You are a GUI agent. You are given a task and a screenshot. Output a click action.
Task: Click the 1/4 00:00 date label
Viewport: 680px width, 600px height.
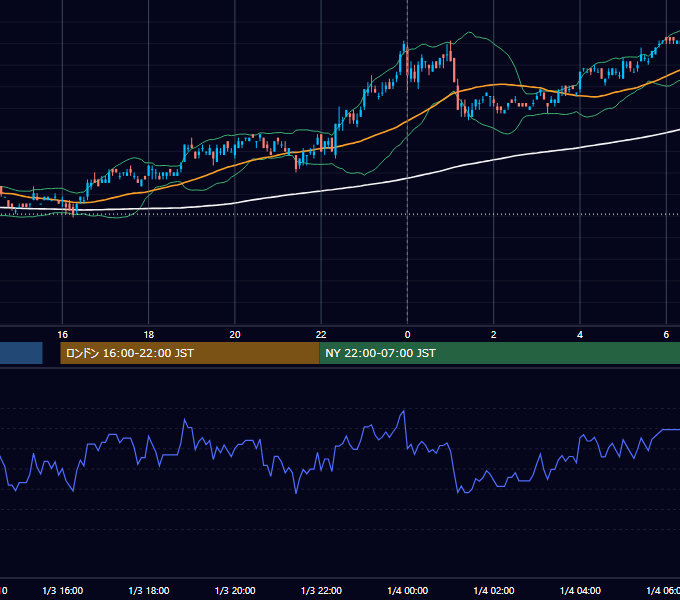407,590
